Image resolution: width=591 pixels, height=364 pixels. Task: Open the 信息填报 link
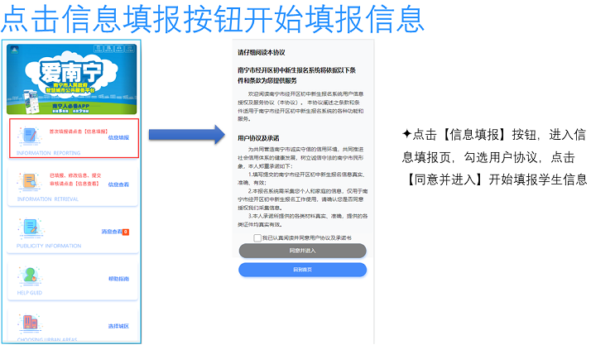click(118, 137)
